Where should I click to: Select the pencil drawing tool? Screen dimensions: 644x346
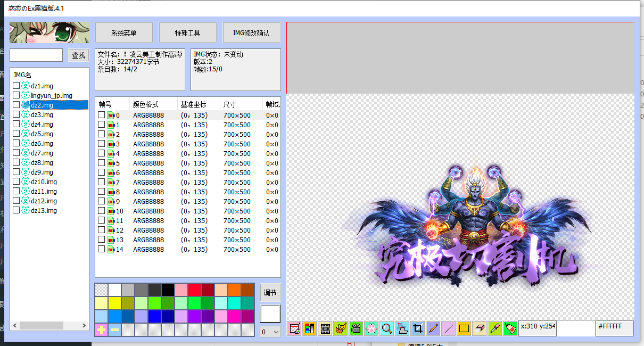pyautogui.click(x=433, y=328)
